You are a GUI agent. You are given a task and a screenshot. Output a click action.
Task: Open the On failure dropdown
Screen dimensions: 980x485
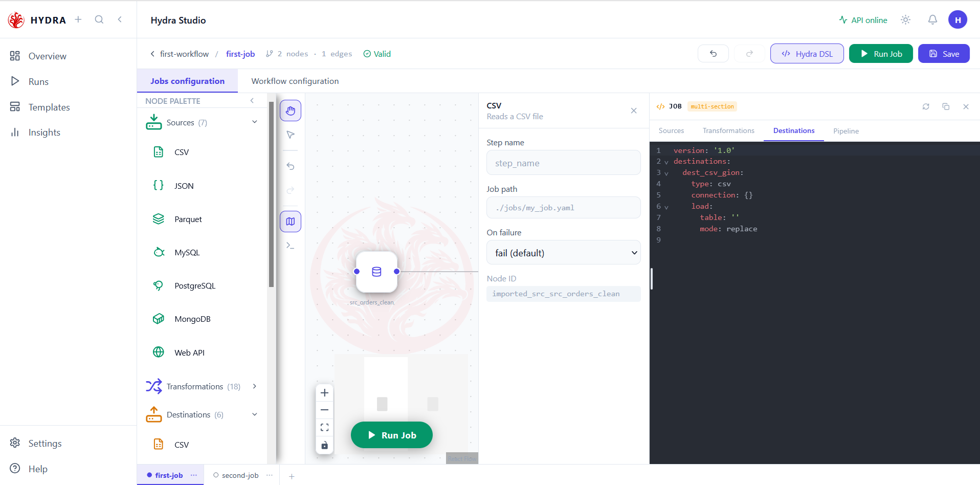tap(564, 253)
